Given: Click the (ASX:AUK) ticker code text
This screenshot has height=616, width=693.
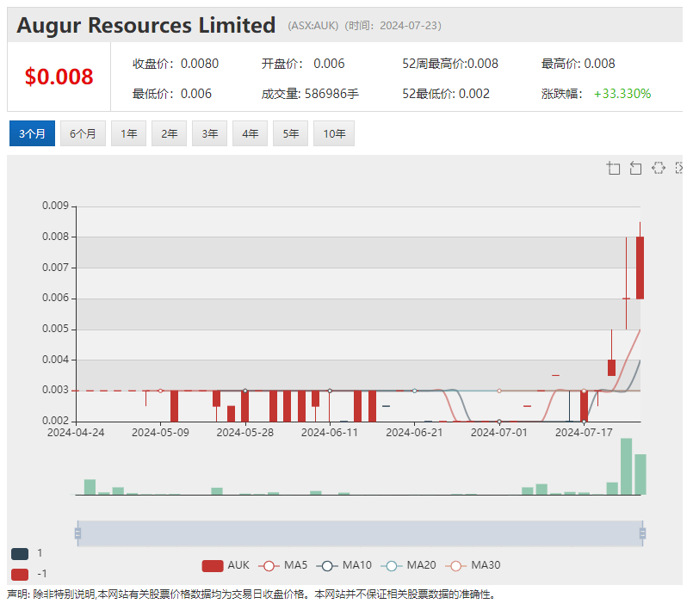Looking at the screenshot, I should pyautogui.click(x=312, y=26).
